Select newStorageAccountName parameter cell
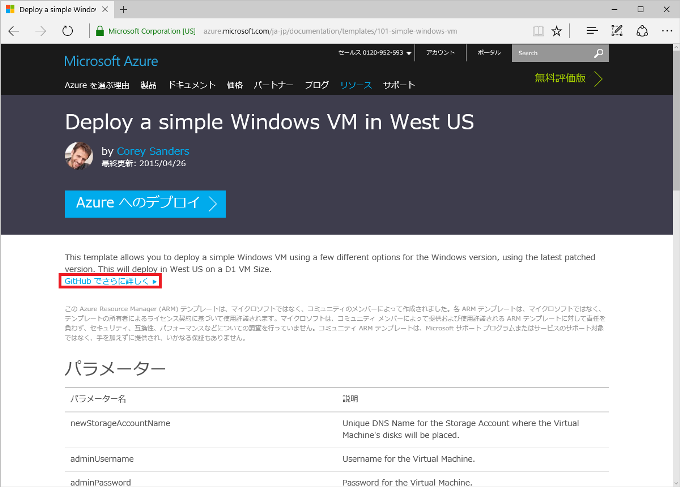 (x=120, y=423)
